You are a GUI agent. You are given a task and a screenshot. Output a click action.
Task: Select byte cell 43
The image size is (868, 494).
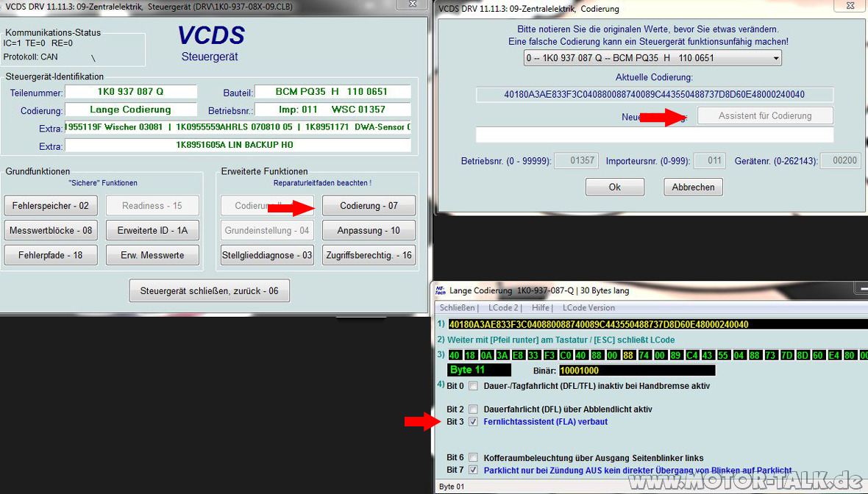click(x=708, y=355)
